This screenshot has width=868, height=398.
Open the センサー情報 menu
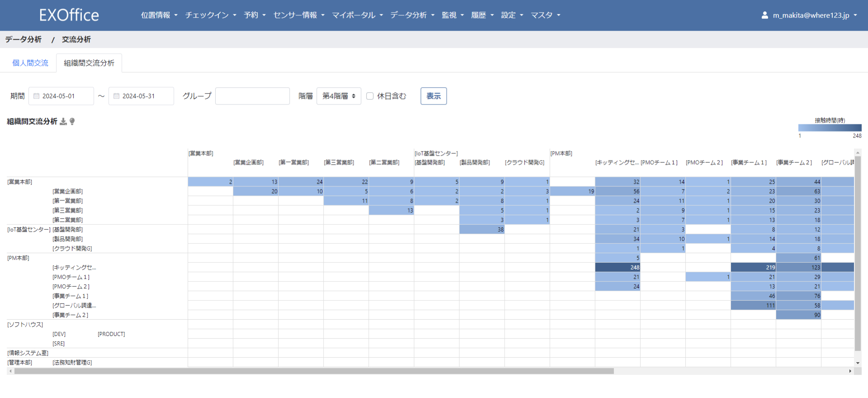299,15
